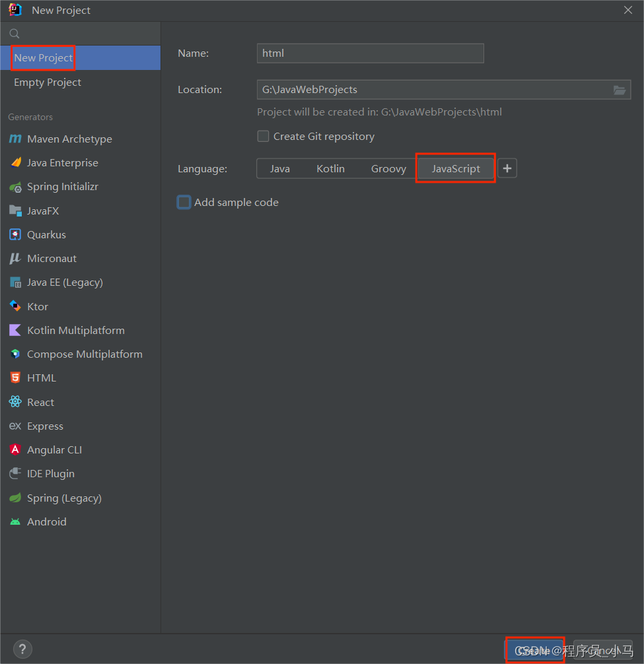Click the Spring Initializr leaf icon
This screenshot has width=644, height=664.
[x=16, y=187]
